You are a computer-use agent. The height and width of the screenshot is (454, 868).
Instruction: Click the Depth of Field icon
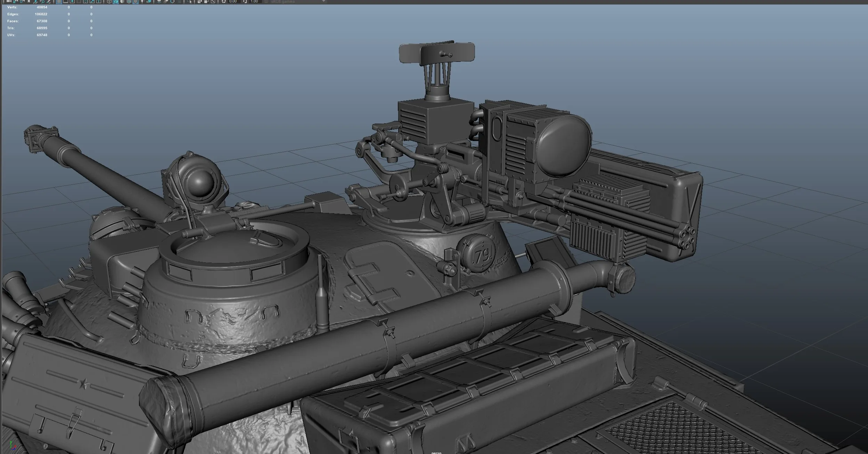180,1
